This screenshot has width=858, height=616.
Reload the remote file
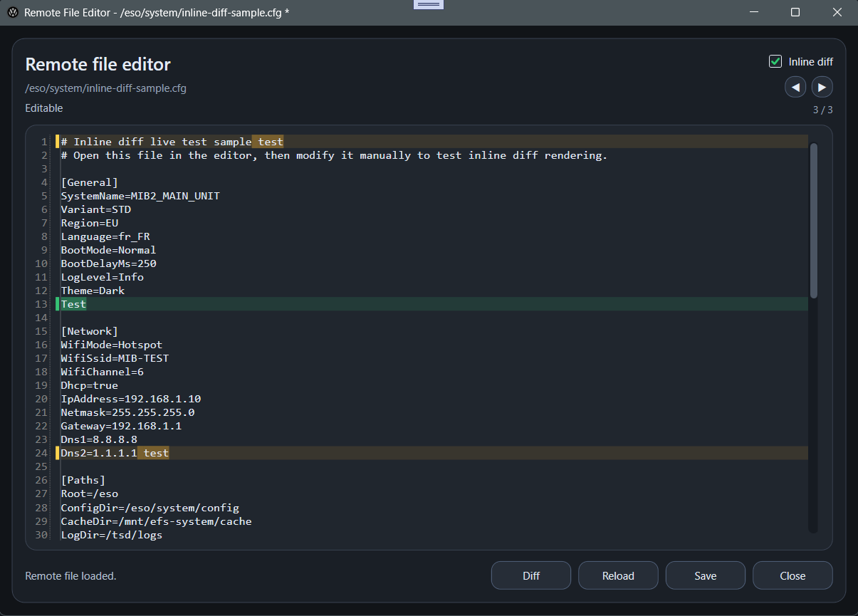(618, 575)
